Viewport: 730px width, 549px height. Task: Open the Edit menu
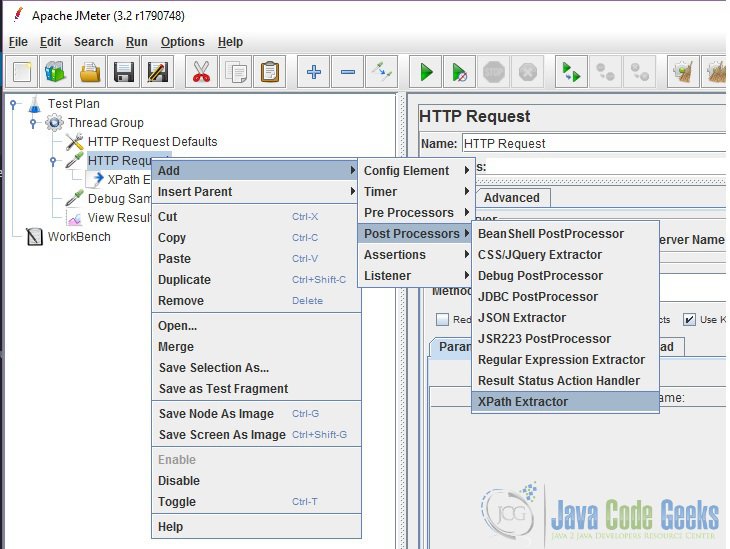[50, 42]
